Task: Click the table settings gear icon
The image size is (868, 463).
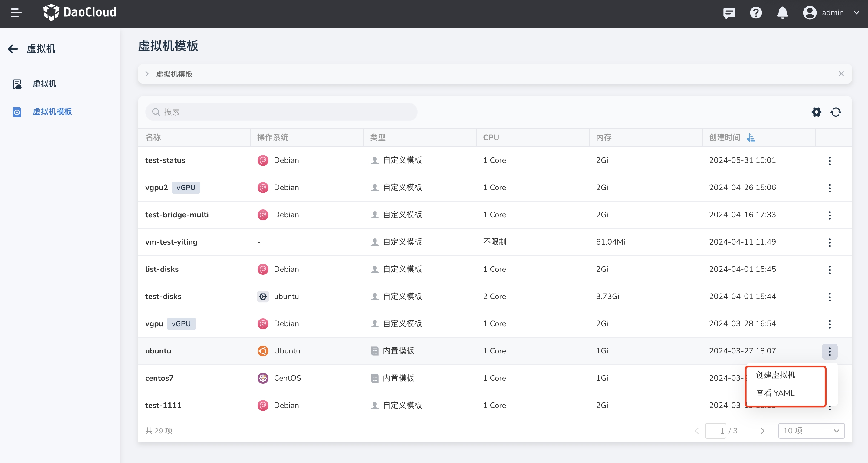Action: click(x=816, y=112)
